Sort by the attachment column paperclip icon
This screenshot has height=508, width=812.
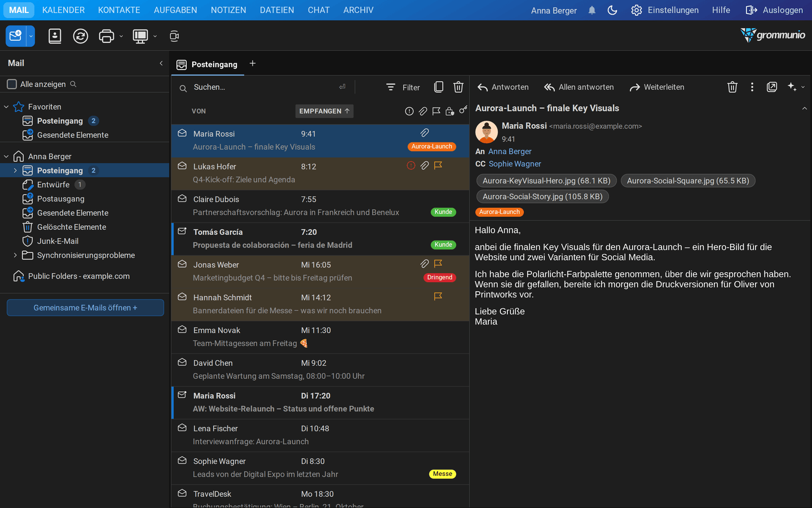[423, 111]
